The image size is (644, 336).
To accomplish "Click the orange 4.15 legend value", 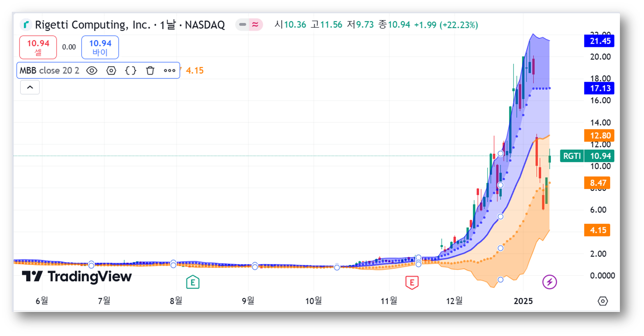I will (x=195, y=70).
